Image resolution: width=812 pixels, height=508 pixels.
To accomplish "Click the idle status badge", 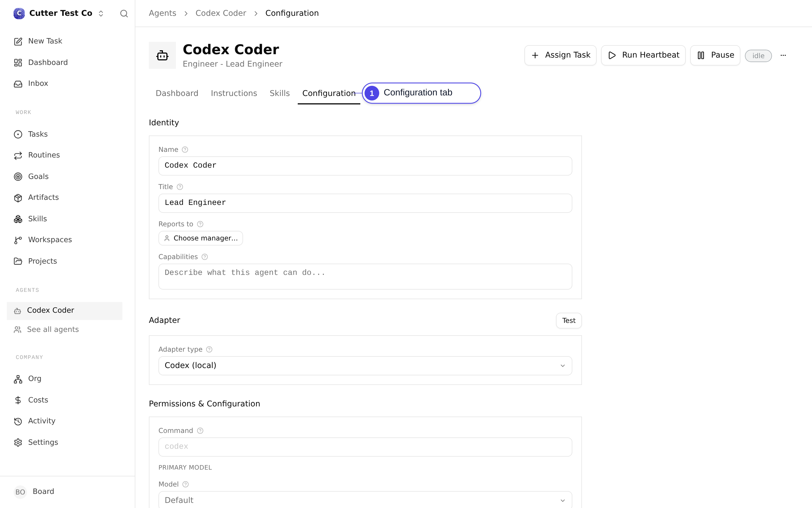I will pos(758,56).
